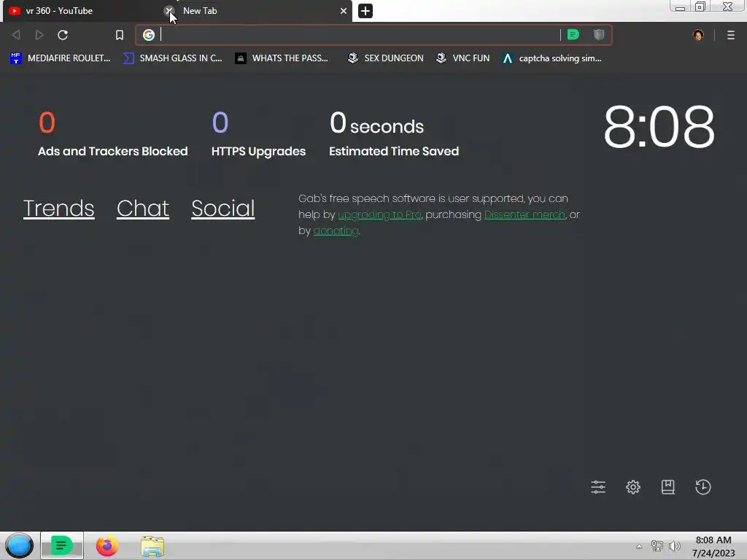
Task: Open settings gear on new tab page
Action: [633, 486]
